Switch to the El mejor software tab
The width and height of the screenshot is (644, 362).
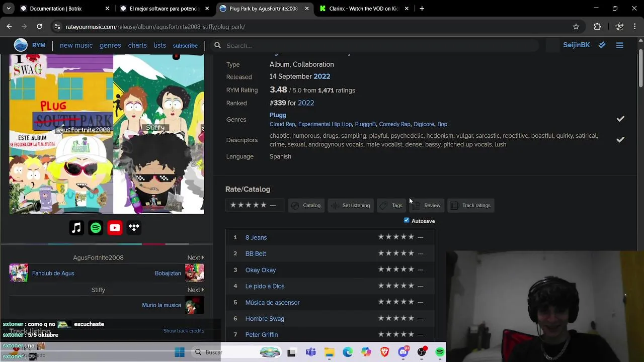165,9
